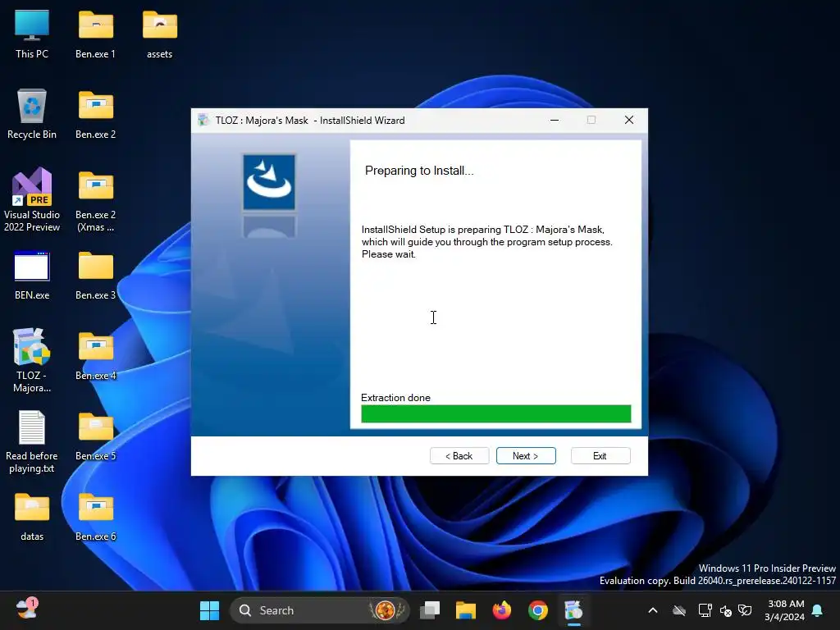Open the Windows Start menu
Image resolution: width=840 pixels, height=630 pixels.
[x=209, y=610]
